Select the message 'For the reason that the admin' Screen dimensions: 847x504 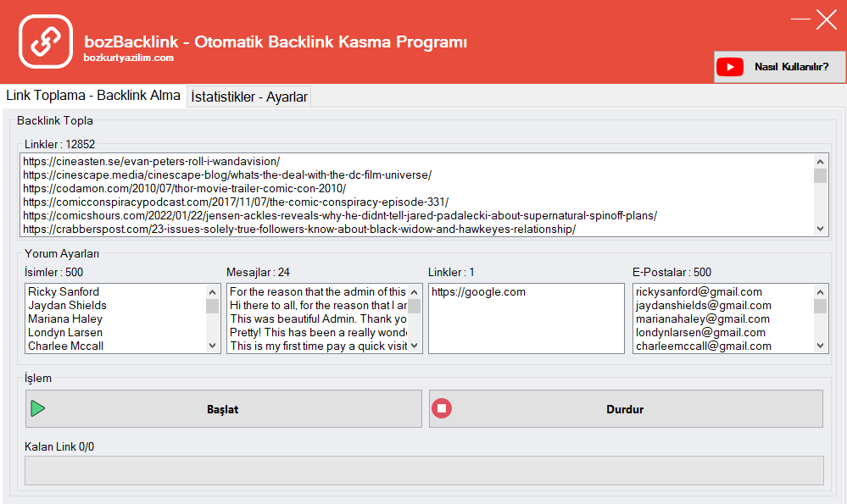(318, 292)
